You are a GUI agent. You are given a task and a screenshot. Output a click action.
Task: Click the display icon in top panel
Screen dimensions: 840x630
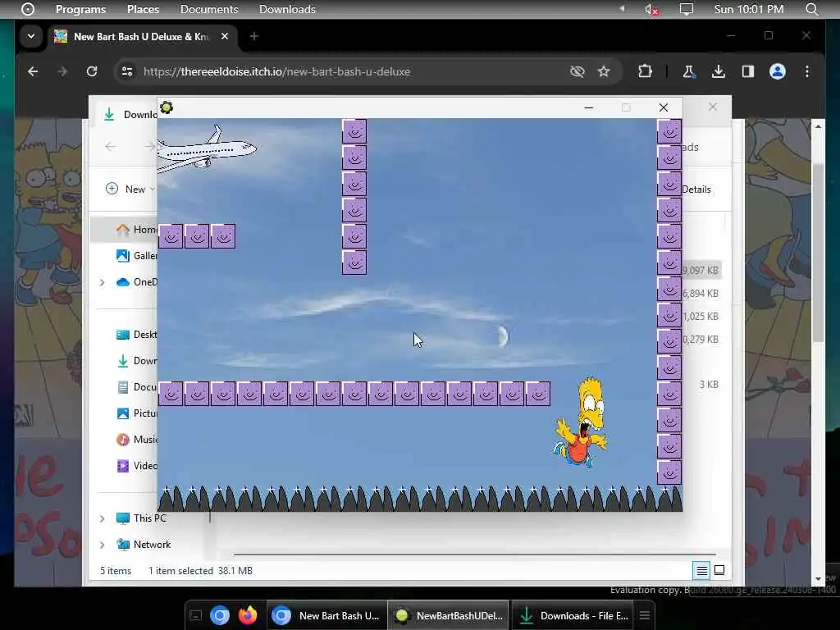687,9
